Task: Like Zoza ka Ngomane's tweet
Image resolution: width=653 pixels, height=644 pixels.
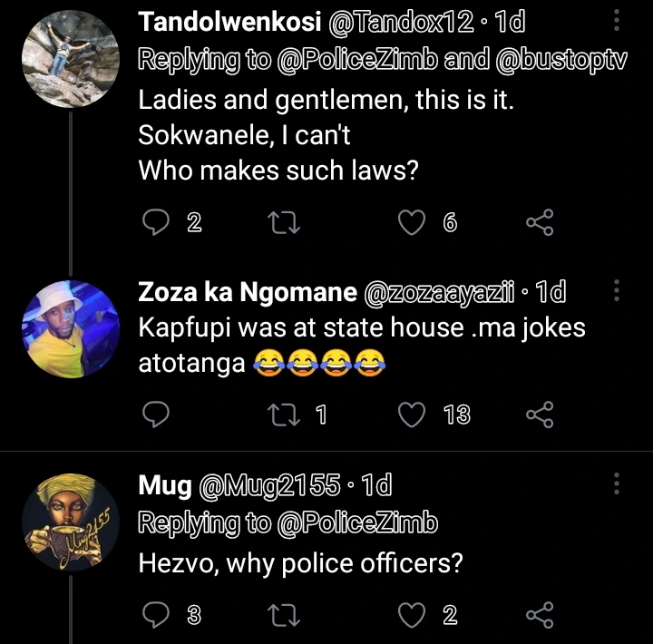Action: click(x=413, y=415)
